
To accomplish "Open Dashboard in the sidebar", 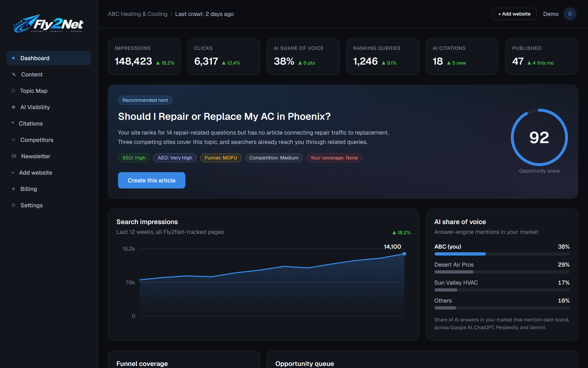I will click(49, 58).
